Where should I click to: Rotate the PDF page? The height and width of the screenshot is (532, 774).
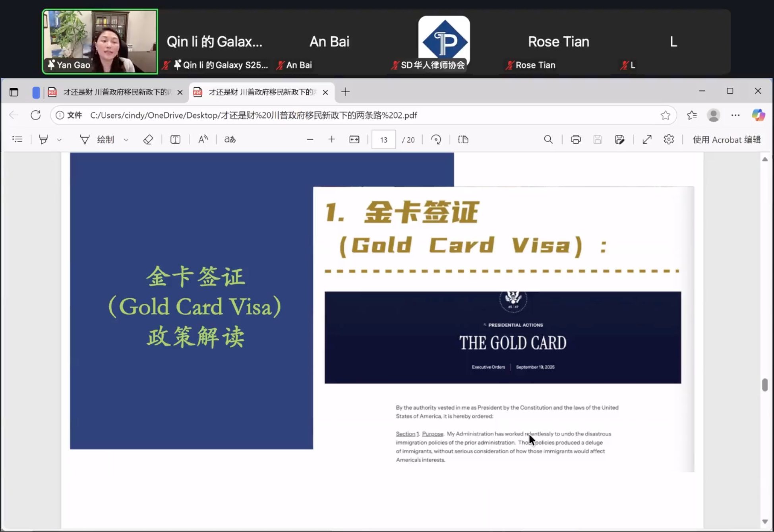436,139
